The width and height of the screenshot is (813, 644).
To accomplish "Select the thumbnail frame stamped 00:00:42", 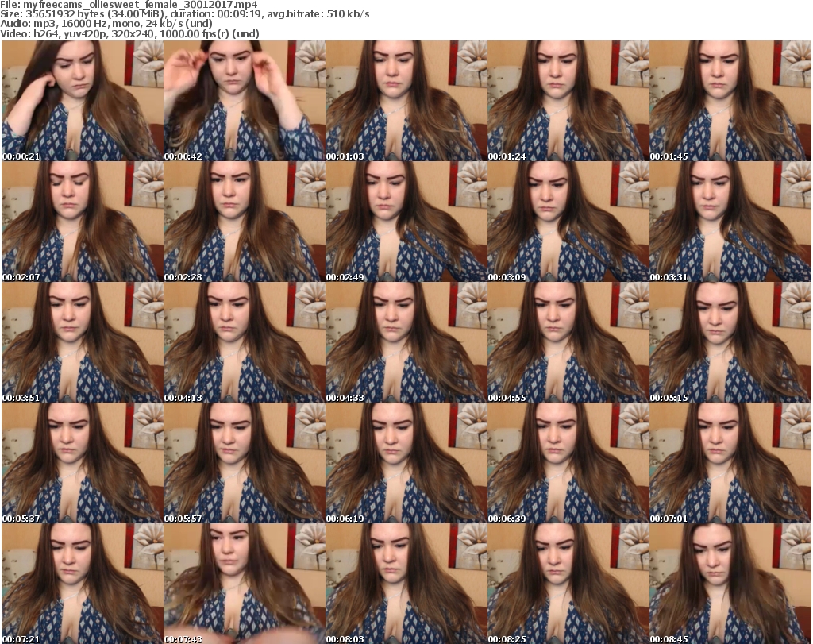I will point(245,101).
